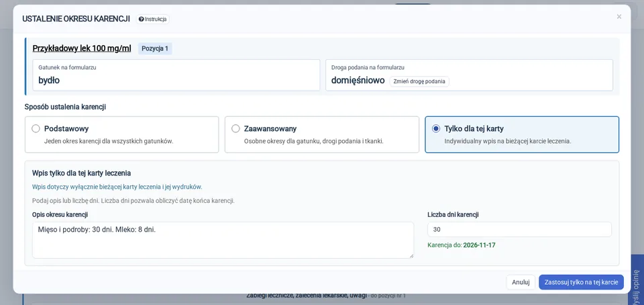Click the Karencja do 2026-11-17 date text

[462, 245]
